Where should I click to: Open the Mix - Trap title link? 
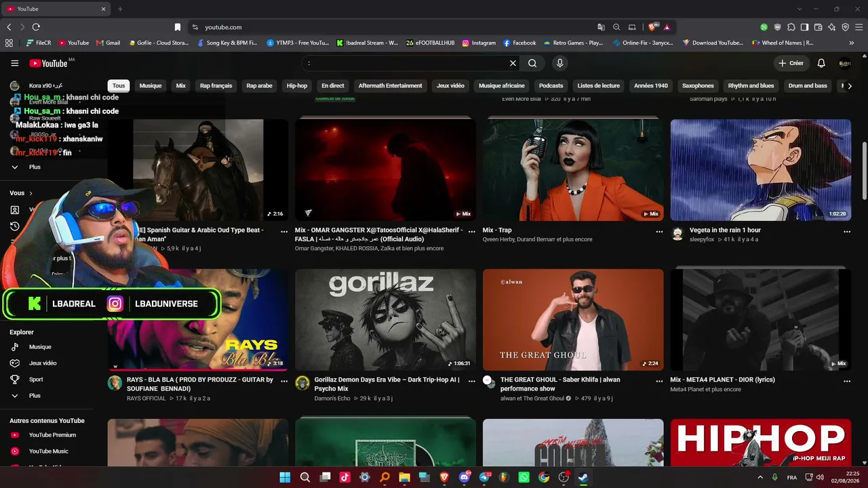click(497, 230)
